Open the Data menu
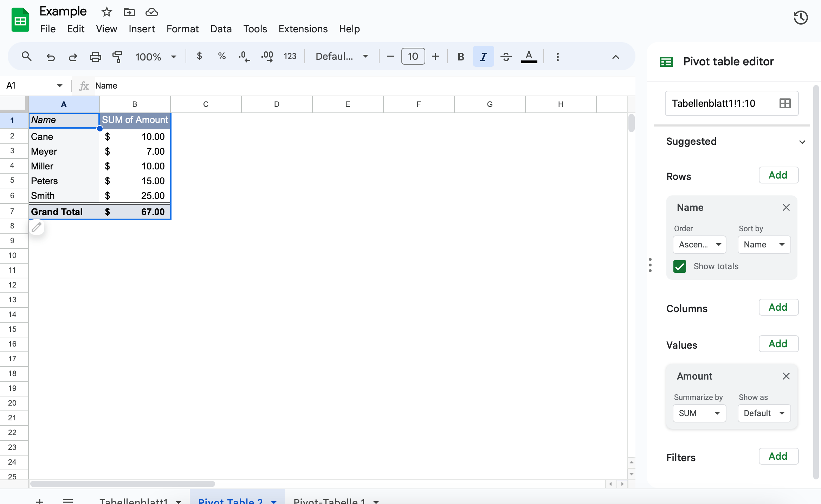Image resolution: width=821 pixels, height=504 pixels. [x=221, y=29]
